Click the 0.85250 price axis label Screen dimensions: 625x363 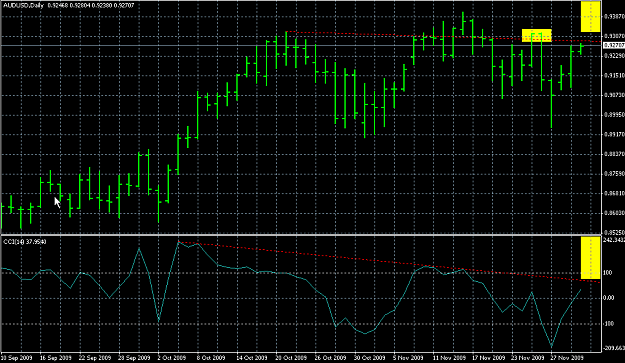(614, 232)
